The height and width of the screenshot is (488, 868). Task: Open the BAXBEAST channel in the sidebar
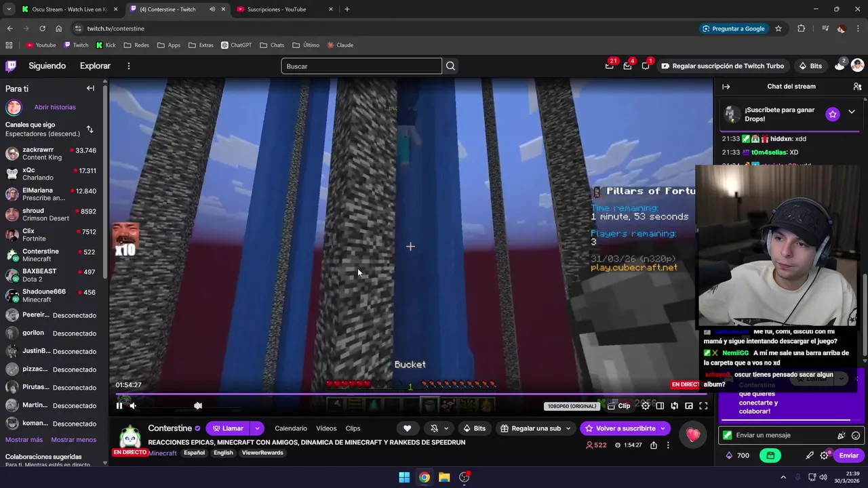pos(51,275)
